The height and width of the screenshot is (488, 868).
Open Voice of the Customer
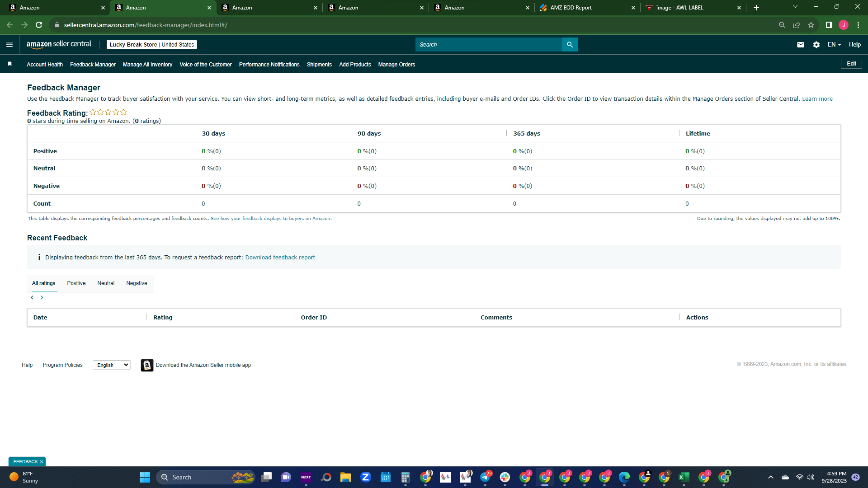(x=206, y=65)
